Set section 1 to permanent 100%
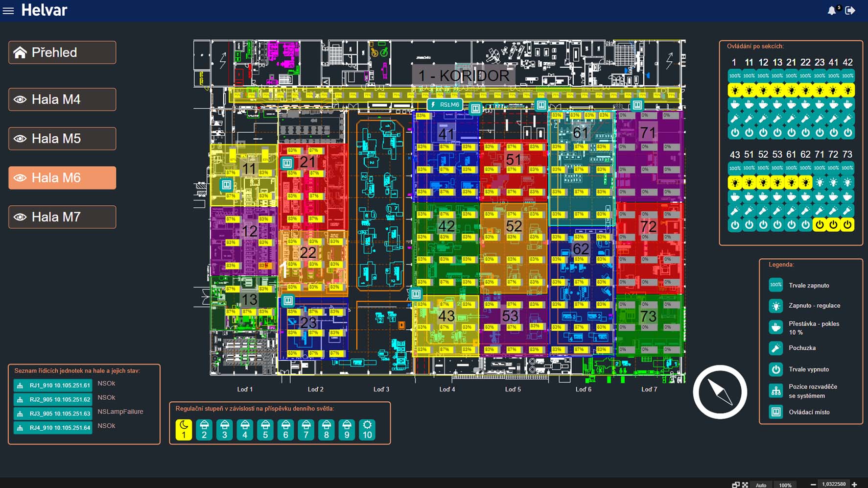 pyautogui.click(x=734, y=76)
